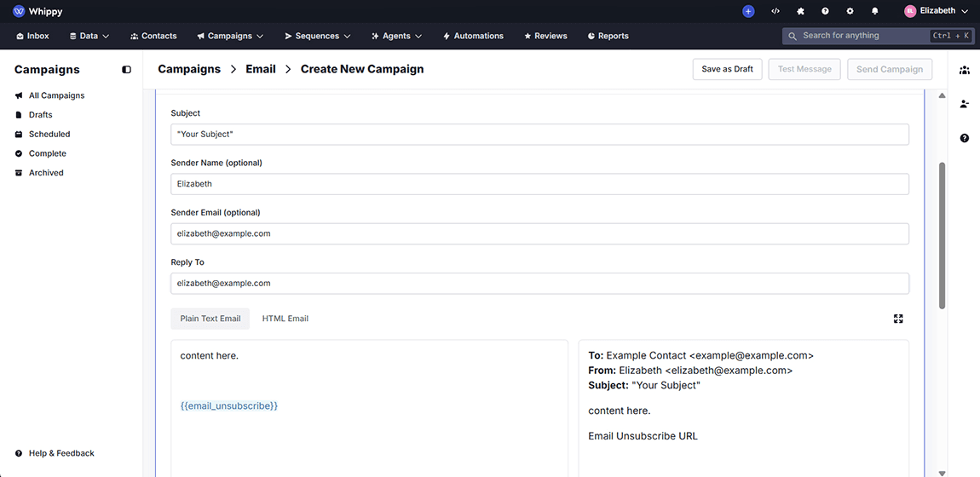The height and width of the screenshot is (477, 980).
Task: Collapse the Campaigns sidebar panel icon
Action: tap(126, 70)
